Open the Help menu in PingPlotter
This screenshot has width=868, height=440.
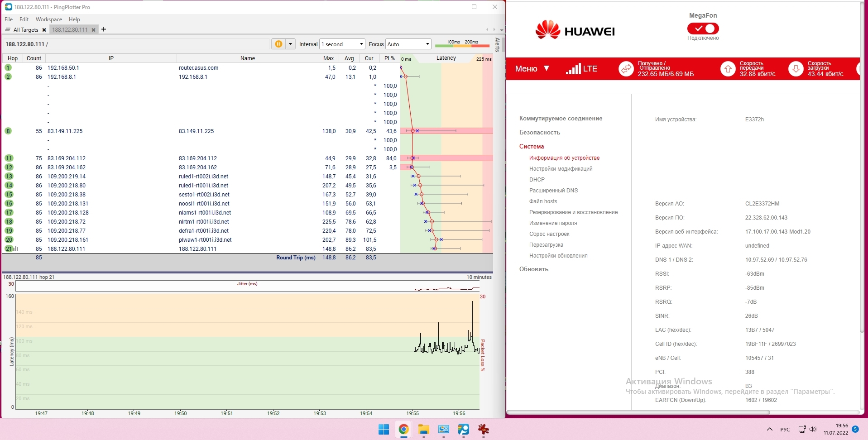point(74,19)
